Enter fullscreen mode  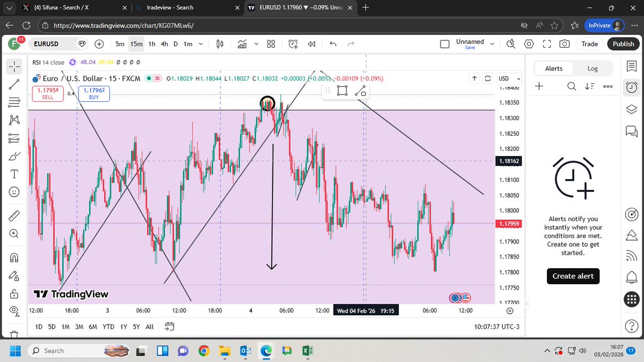point(547,44)
